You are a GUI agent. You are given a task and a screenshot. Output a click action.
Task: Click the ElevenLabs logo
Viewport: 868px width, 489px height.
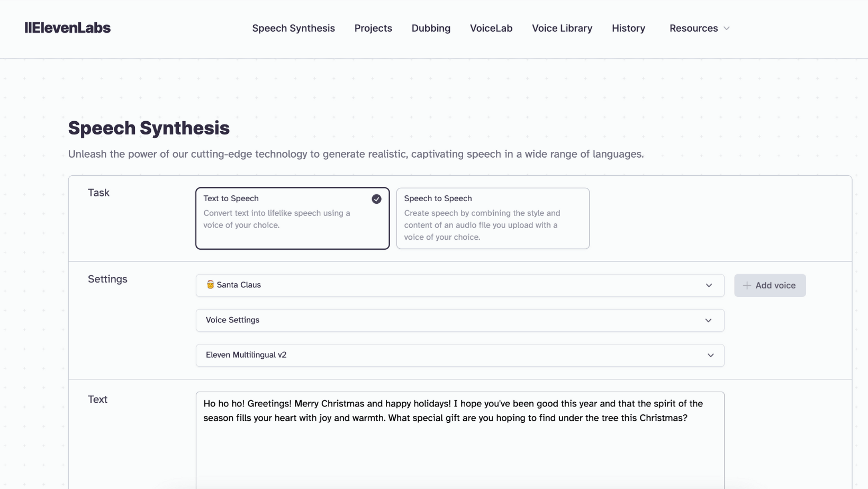click(x=68, y=28)
